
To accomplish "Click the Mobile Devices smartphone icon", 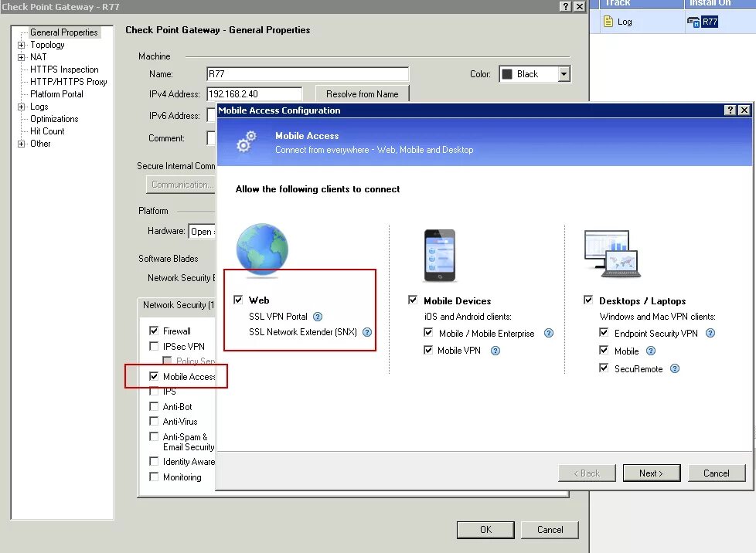I will pyautogui.click(x=440, y=256).
